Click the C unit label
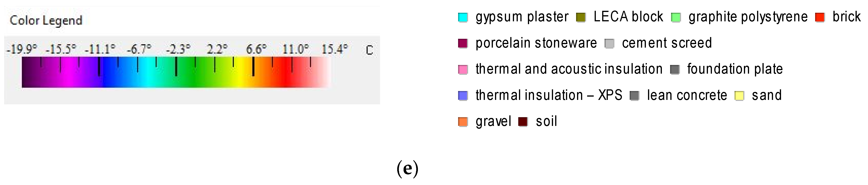The height and width of the screenshot is (185, 868). (x=369, y=50)
